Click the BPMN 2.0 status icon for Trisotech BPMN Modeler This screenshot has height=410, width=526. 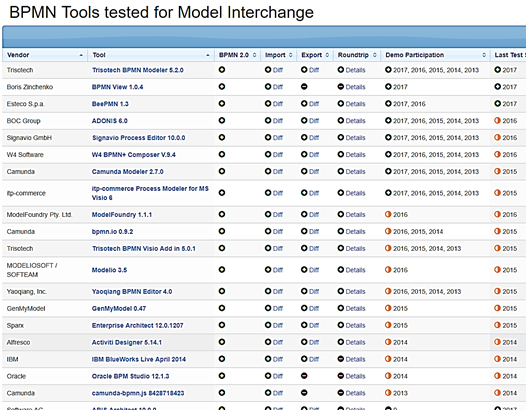(222, 70)
